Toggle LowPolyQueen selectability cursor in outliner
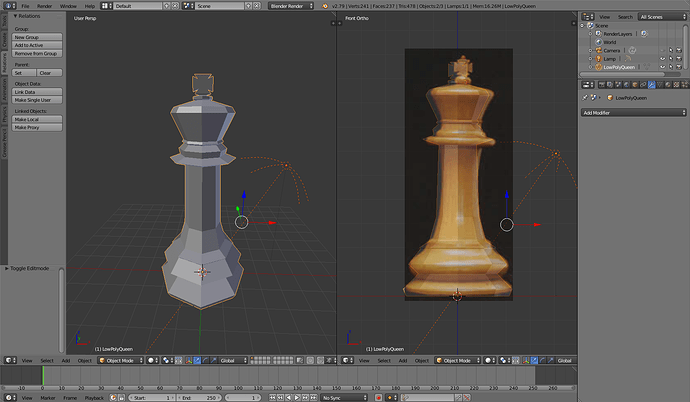This screenshot has width=690, height=402. click(x=671, y=67)
